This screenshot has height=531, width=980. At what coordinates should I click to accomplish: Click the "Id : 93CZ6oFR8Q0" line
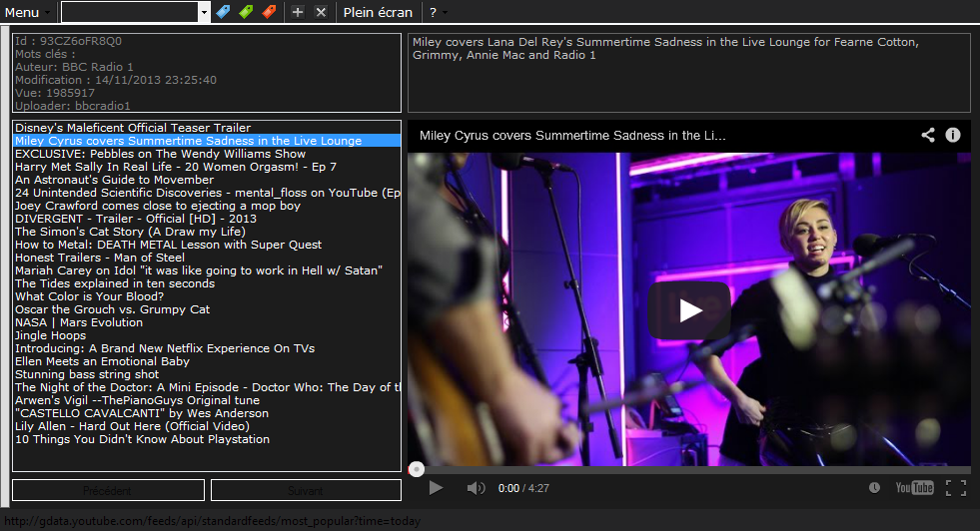[68, 41]
